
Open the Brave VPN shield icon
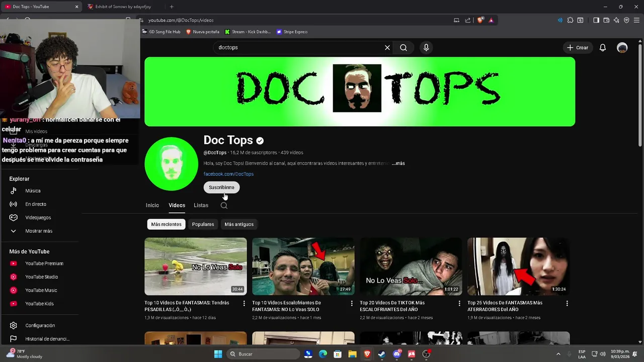[626, 20]
